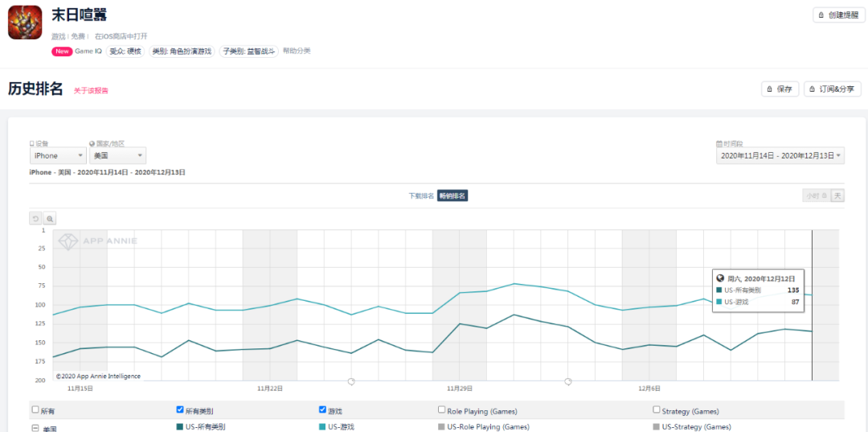Click the event marker near 11月25日 on axis
This screenshot has width=868, height=432.
351,381
